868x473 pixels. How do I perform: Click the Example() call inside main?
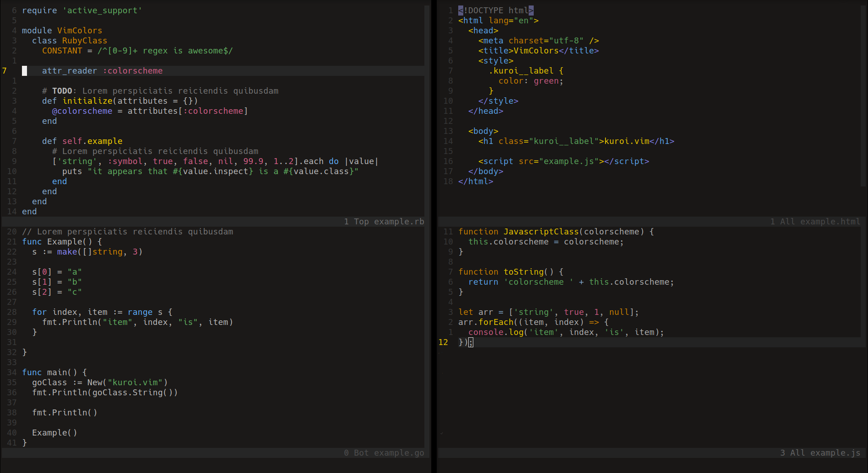click(54, 433)
